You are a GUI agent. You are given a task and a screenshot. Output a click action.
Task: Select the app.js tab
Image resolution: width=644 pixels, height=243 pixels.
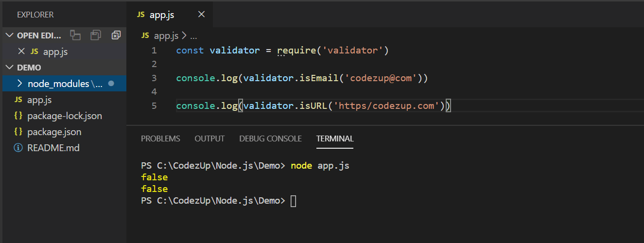(170, 15)
